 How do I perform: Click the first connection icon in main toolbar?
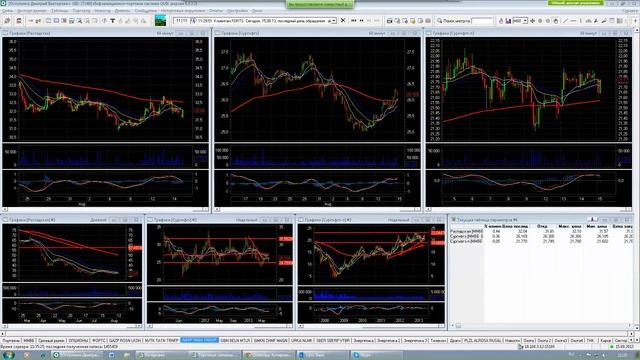tap(7, 21)
